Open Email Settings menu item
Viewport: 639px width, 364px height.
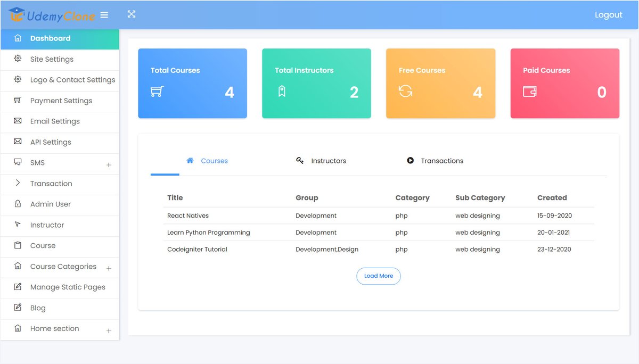(60, 121)
